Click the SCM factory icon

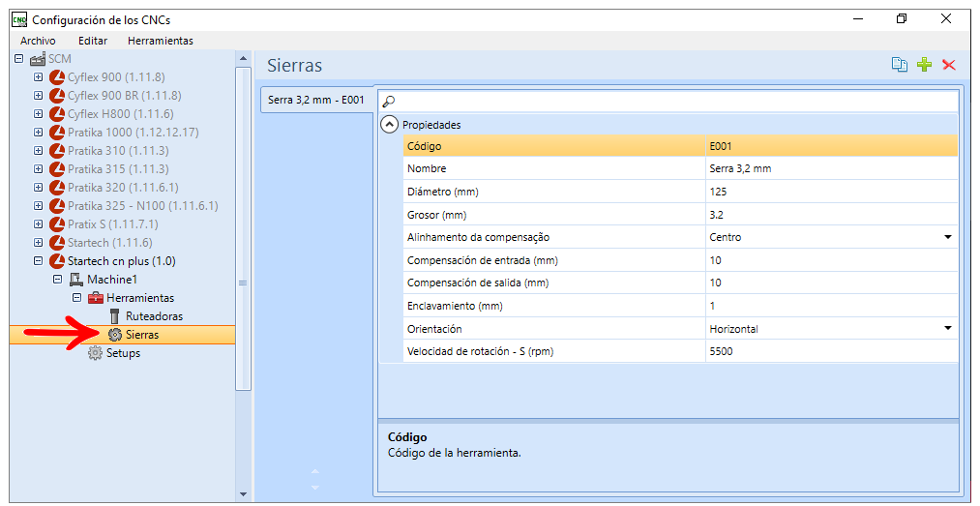(38, 59)
